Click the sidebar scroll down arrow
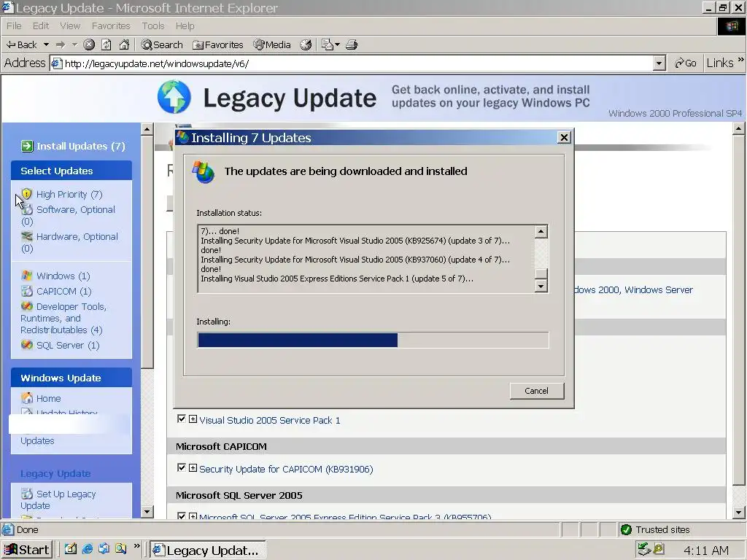The image size is (747, 560). 147,512
